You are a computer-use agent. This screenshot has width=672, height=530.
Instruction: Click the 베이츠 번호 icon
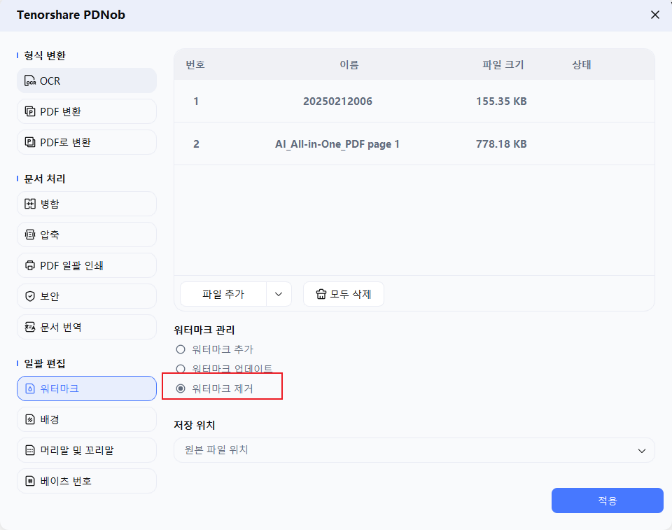(x=30, y=481)
